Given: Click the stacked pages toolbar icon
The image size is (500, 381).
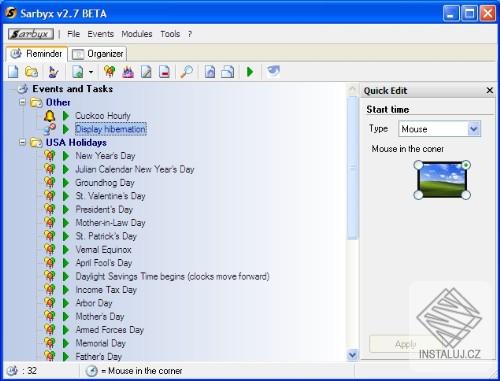Looking at the screenshot, I should (x=228, y=72).
